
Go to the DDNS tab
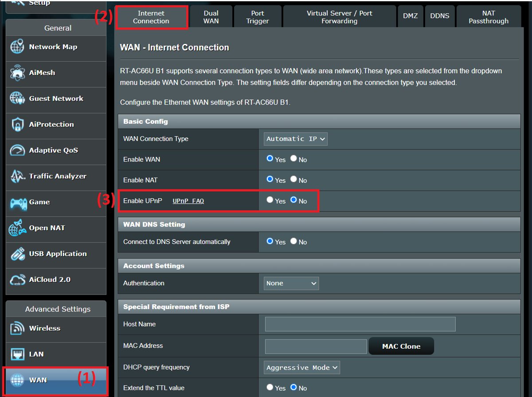440,16
